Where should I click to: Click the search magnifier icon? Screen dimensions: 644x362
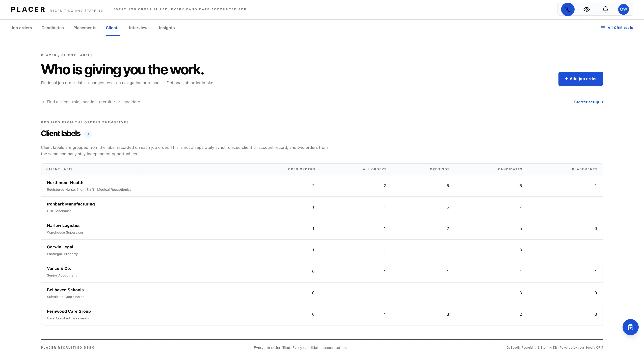point(42,102)
